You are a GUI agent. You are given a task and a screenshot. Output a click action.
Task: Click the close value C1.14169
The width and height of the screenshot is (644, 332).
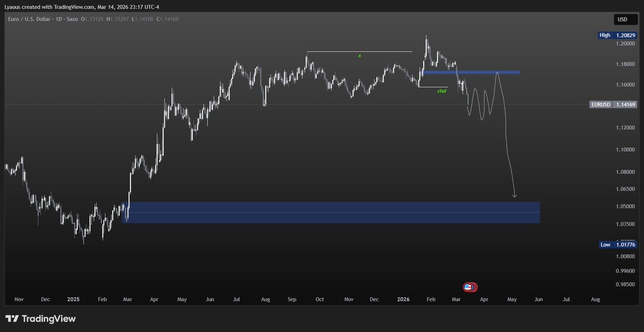pos(167,20)
